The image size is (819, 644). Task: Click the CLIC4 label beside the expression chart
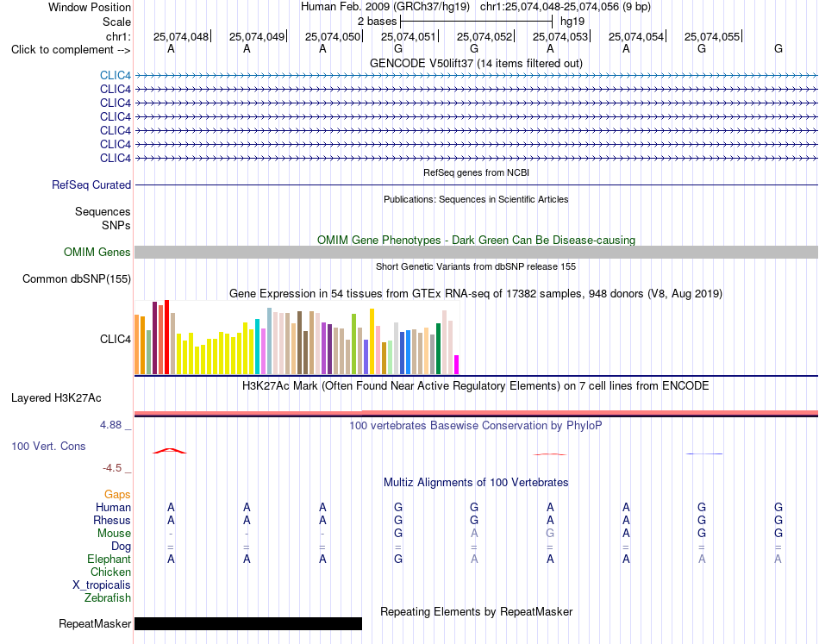coord(116,340)
